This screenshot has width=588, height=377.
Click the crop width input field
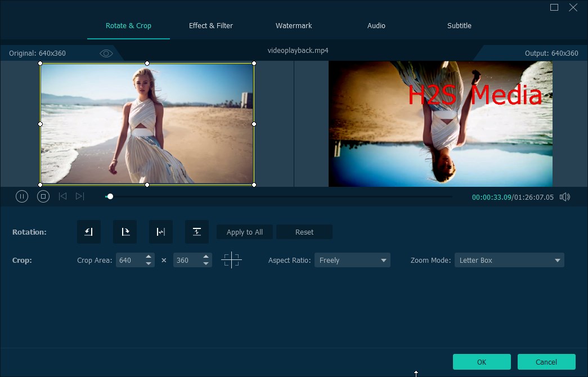pos(130,260)
